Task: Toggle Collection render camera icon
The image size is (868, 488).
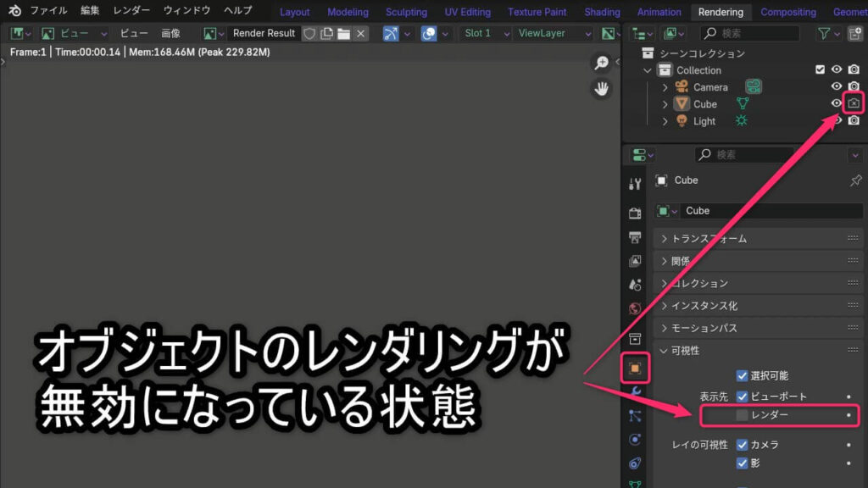Action: tap(854, 69)
